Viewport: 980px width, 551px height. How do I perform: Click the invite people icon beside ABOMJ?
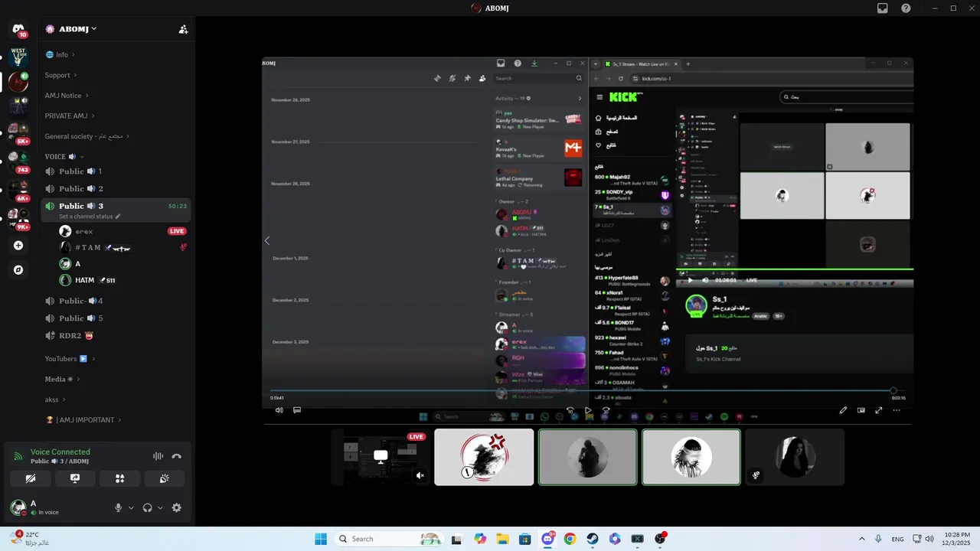[183, 29]
